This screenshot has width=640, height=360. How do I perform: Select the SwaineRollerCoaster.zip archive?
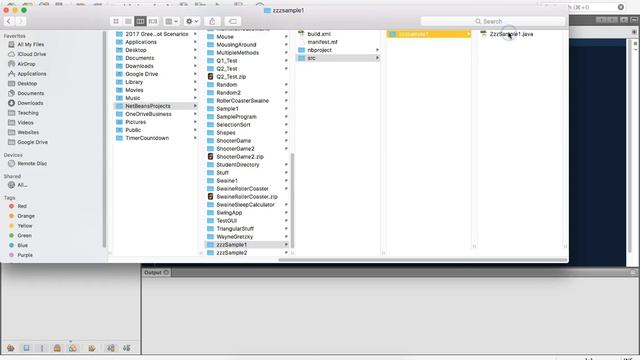point(247,197)
